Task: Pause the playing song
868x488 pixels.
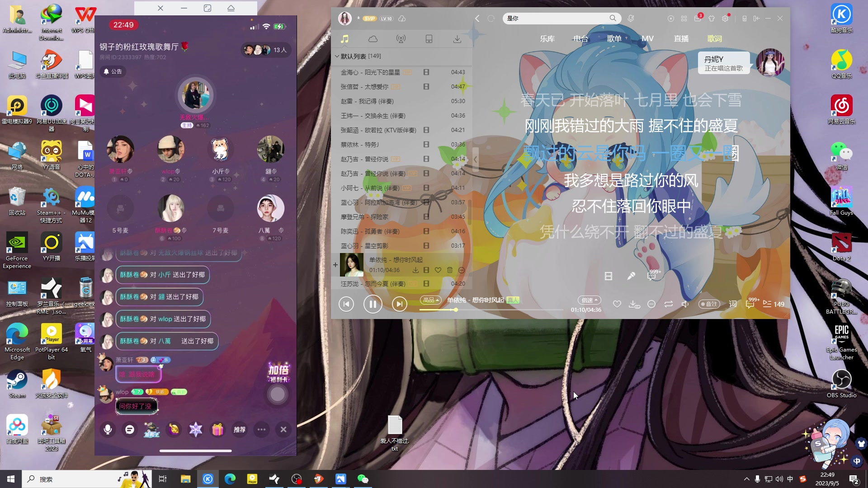Action: click(x=373, y=304)
